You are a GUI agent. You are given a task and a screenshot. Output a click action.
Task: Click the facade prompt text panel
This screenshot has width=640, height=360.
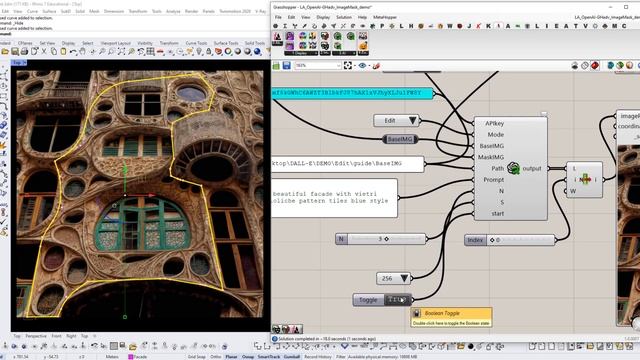[x=334, y=198]
